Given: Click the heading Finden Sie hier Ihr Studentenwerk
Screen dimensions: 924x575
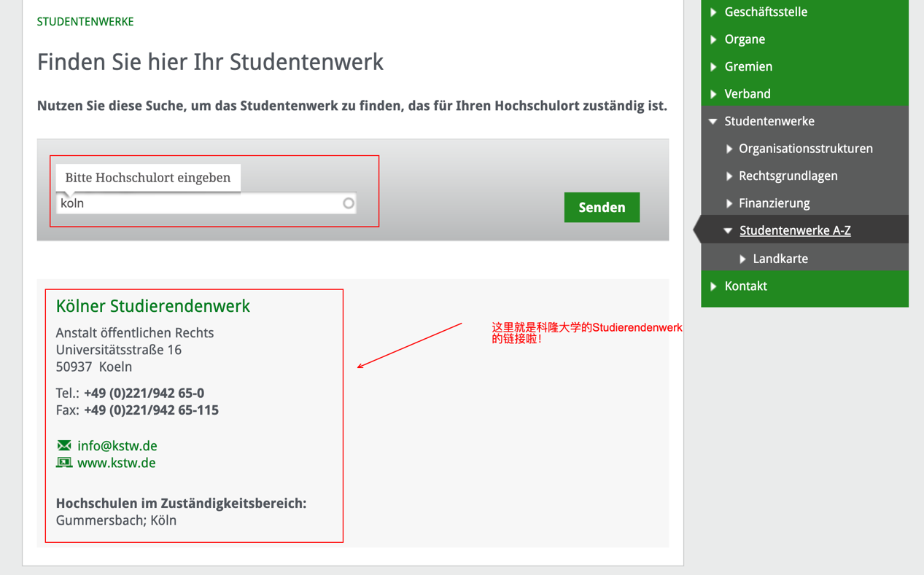Looking at the screenshot, I should [x=210, y=62].
